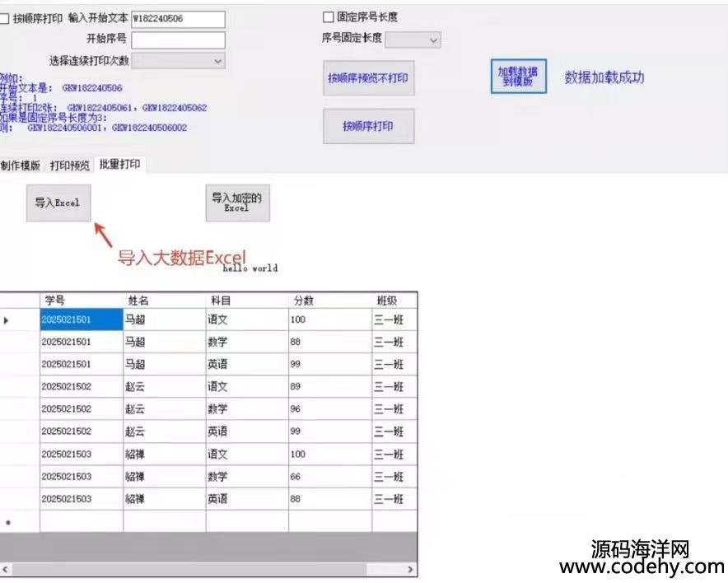Sort by the 分数 column header
Screen dimensions: 728x583
(329, 301)
